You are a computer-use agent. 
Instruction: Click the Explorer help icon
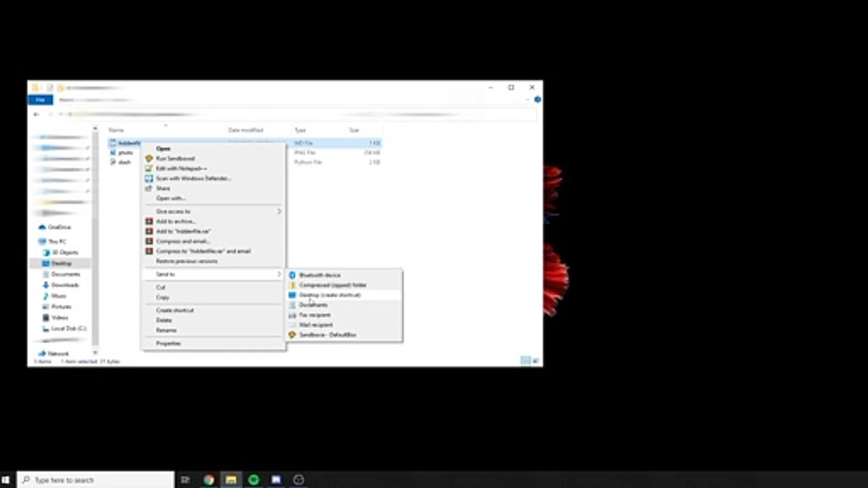coord(537,100)
